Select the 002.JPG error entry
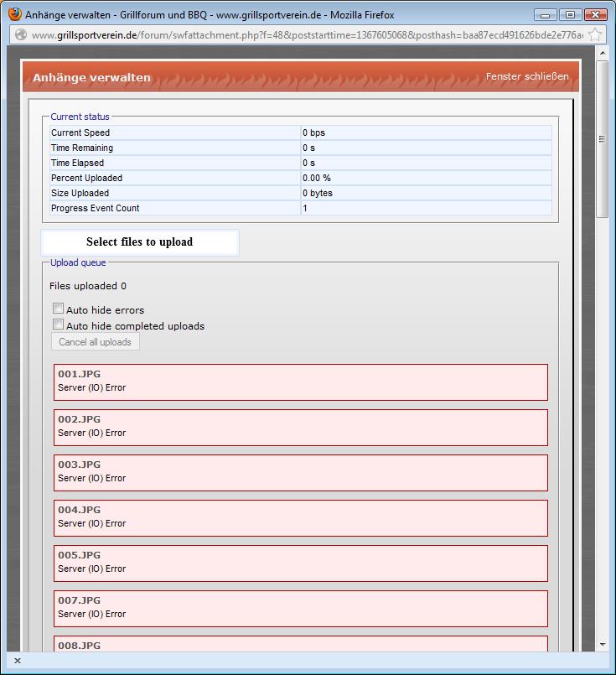The height and width of the screenshot is (675, 616). pos(301,428)
